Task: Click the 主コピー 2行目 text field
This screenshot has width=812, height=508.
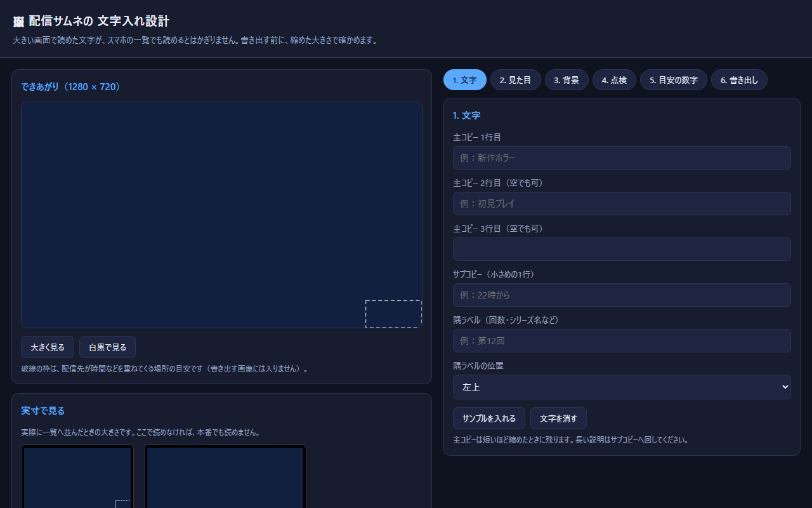Action: point(622,203)
